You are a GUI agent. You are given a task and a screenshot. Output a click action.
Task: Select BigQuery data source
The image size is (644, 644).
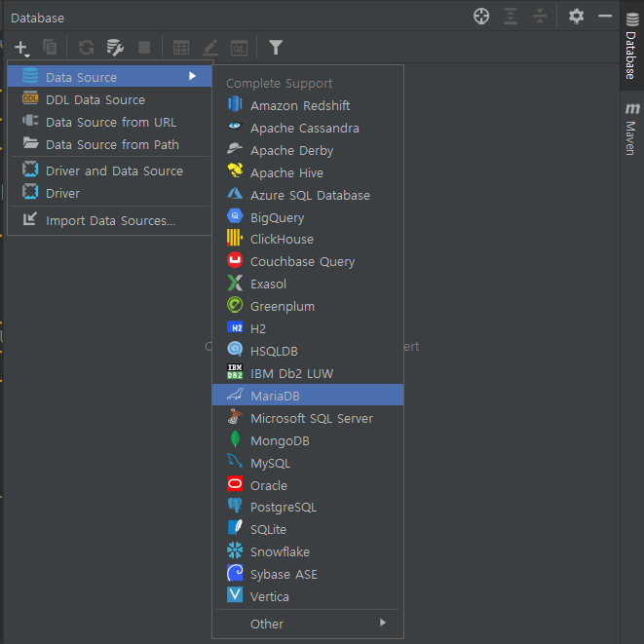tap(308, 217)
